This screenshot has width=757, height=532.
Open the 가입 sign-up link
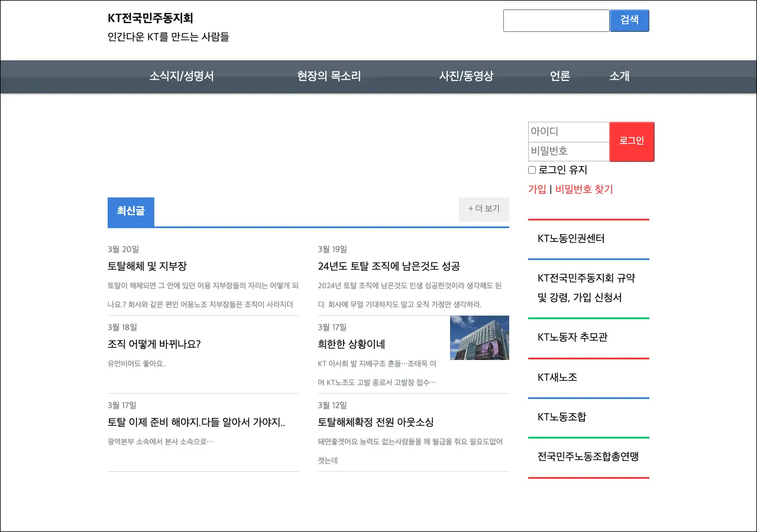point(537,189)
